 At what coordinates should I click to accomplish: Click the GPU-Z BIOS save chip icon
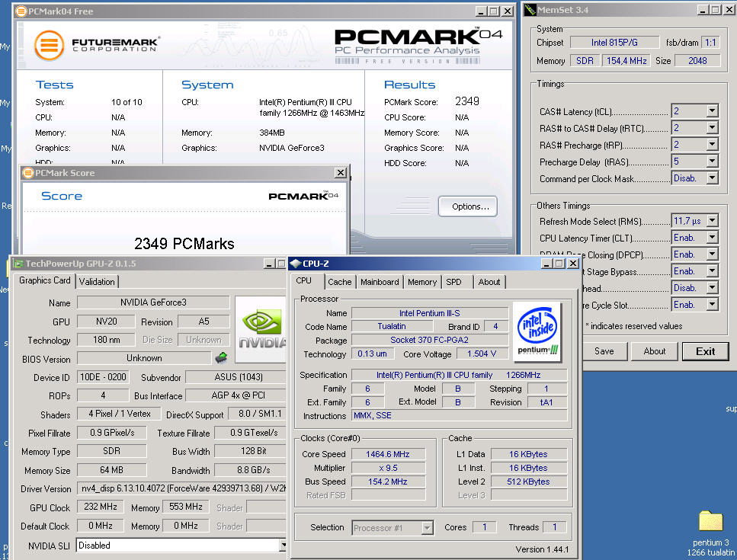coord(221,358)
